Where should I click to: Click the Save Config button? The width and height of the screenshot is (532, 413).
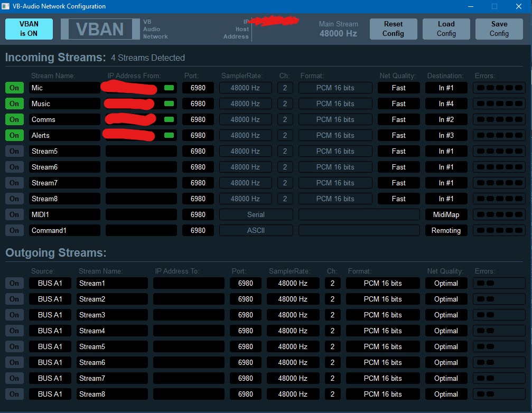point(499,29)
